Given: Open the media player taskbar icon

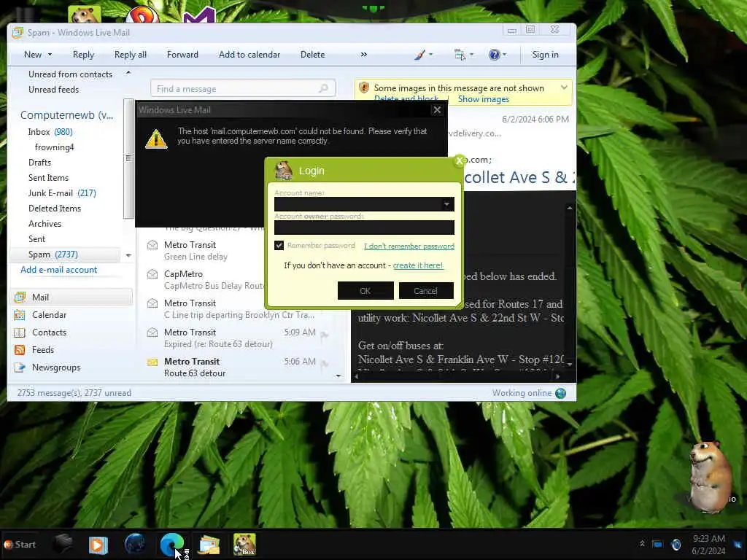Looking at the screenshot, I should [98, 545].
